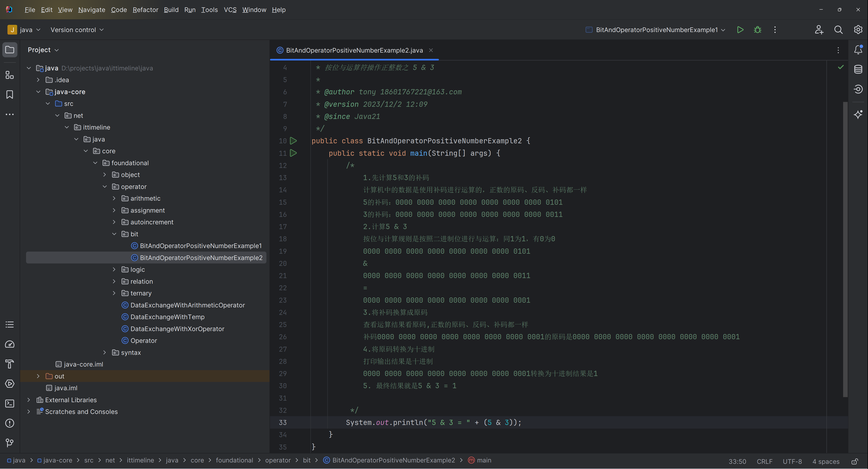The image size is (868, 469).
Task: Open more run actions menu
Action: coord(775,30)
